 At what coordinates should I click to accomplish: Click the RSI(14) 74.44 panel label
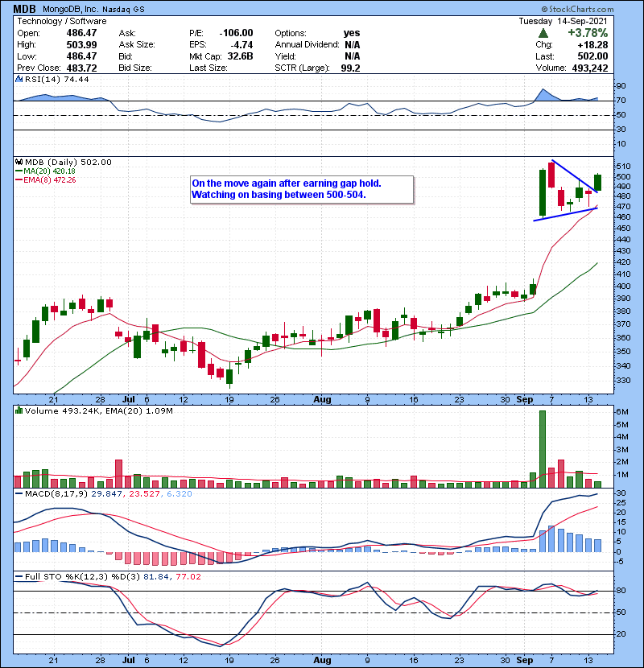coord(57,79)
